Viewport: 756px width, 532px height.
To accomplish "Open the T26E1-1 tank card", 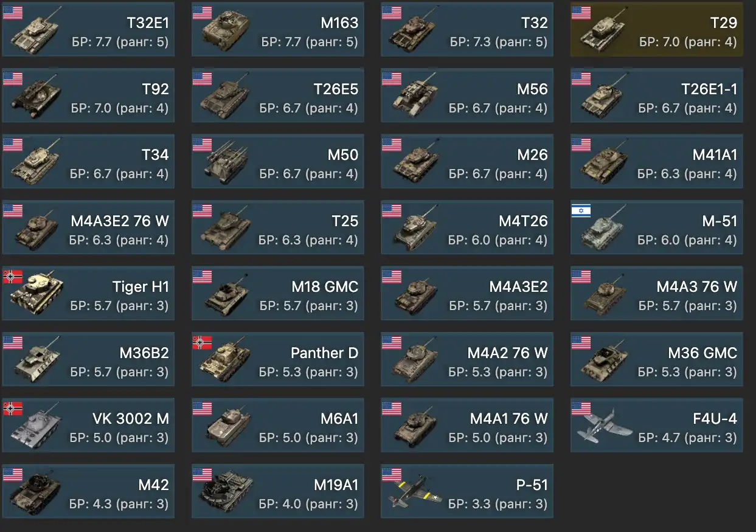I will [657, 95].
